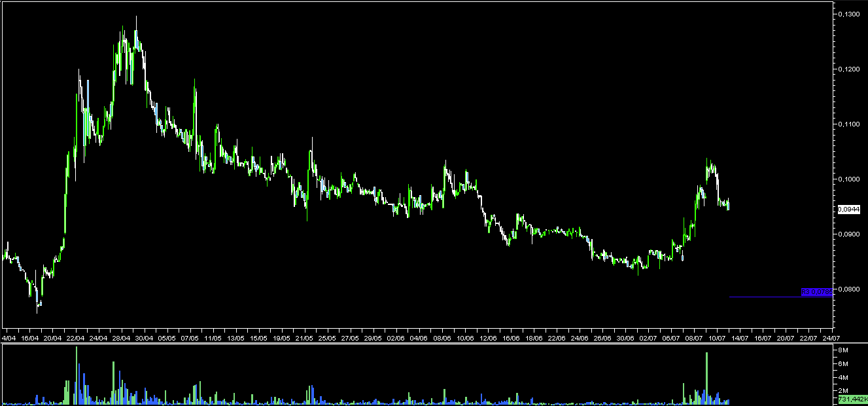Click the 12/06 date label
The height and width of the screenshot is (406, 868).
pos(487,339)
